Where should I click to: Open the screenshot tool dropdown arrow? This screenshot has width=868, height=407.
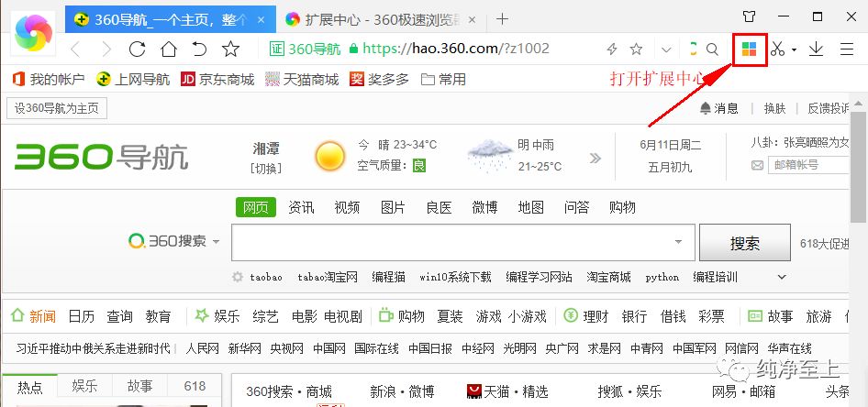(794, 49)
